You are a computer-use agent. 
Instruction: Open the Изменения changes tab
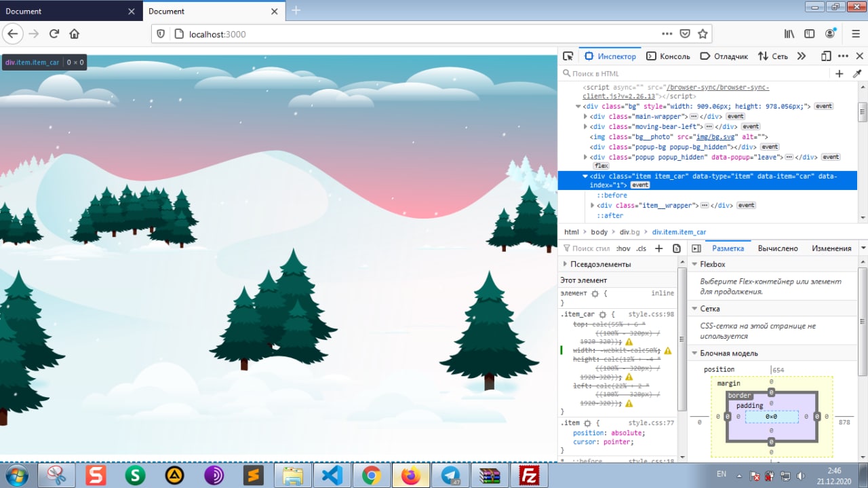coord(831,248)
